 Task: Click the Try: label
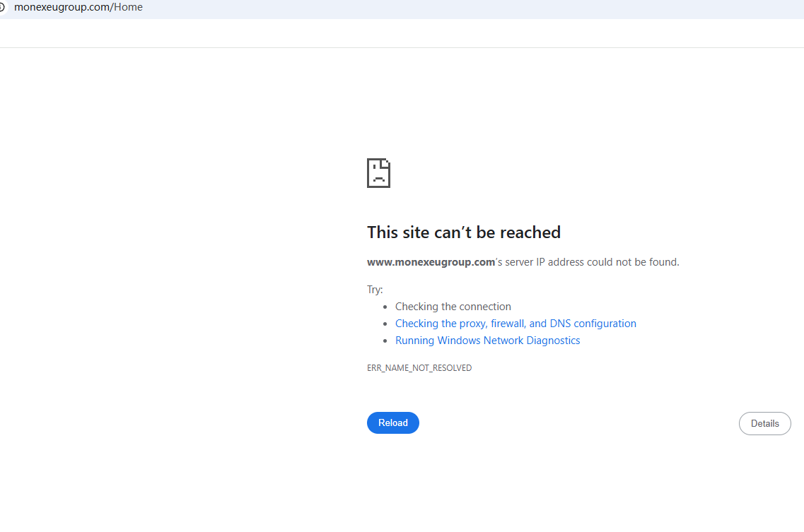tap(375, 290)
